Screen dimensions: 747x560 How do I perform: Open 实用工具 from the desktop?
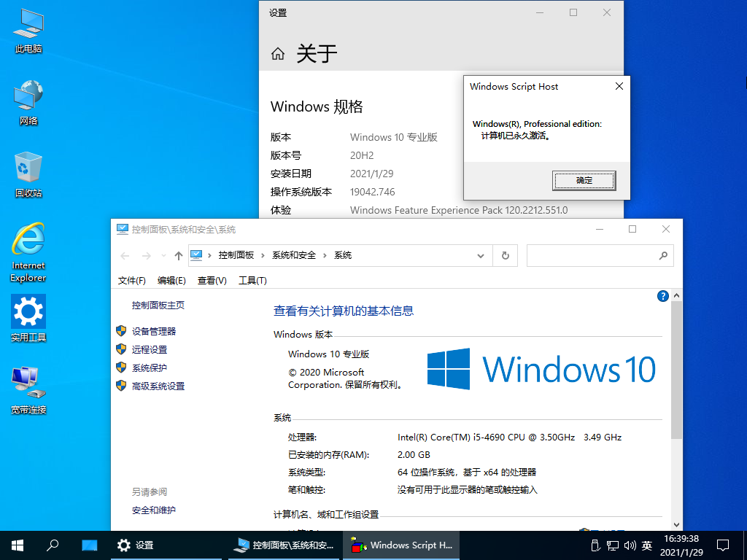coord(27,312)
